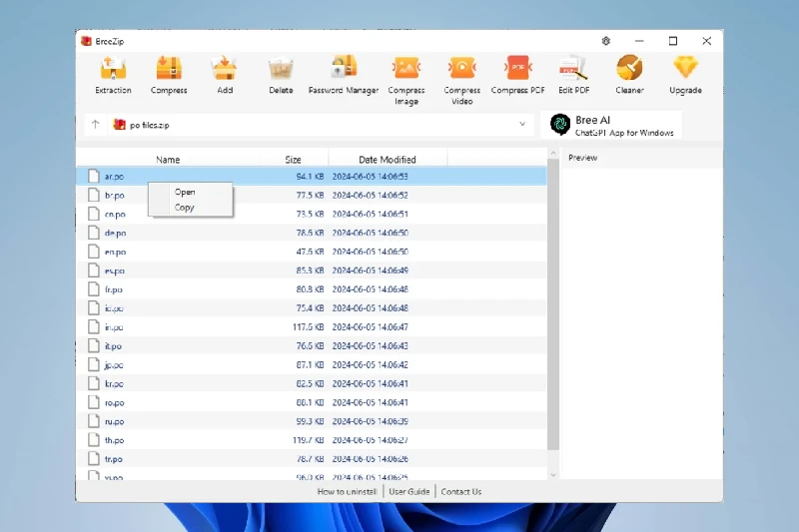Click the file list vertical scrollbar thumb
This screenshot has width=799, height=532.
click(553, 304)
